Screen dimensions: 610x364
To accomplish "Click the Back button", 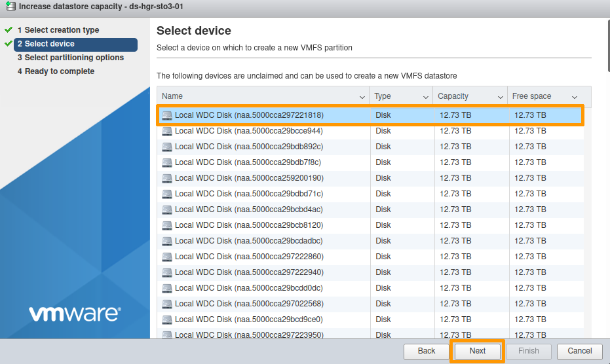I will point(427,351).
